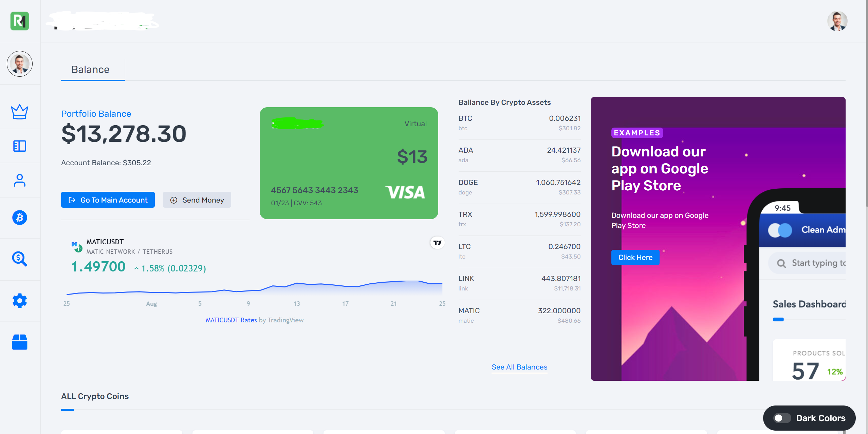The image size is (868, 434).
Task: Enable Dark Colors mode
Action: tap(782, 418)
